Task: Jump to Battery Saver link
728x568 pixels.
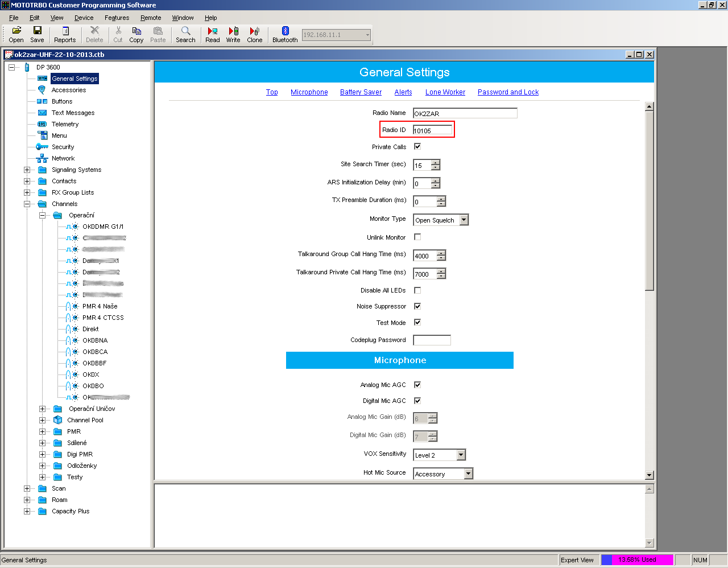Action: [x=361, y=92]
